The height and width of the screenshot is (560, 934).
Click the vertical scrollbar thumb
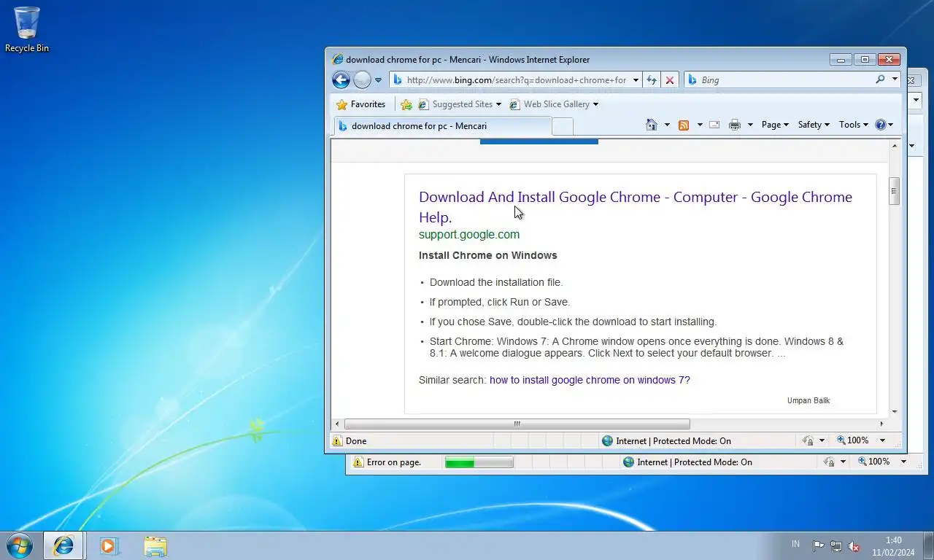894,191
